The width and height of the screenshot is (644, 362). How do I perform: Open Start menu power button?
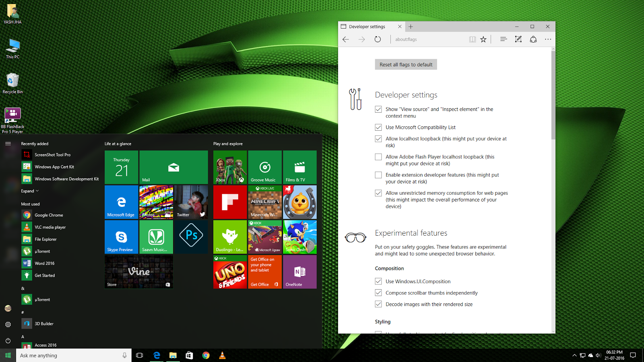8,341
